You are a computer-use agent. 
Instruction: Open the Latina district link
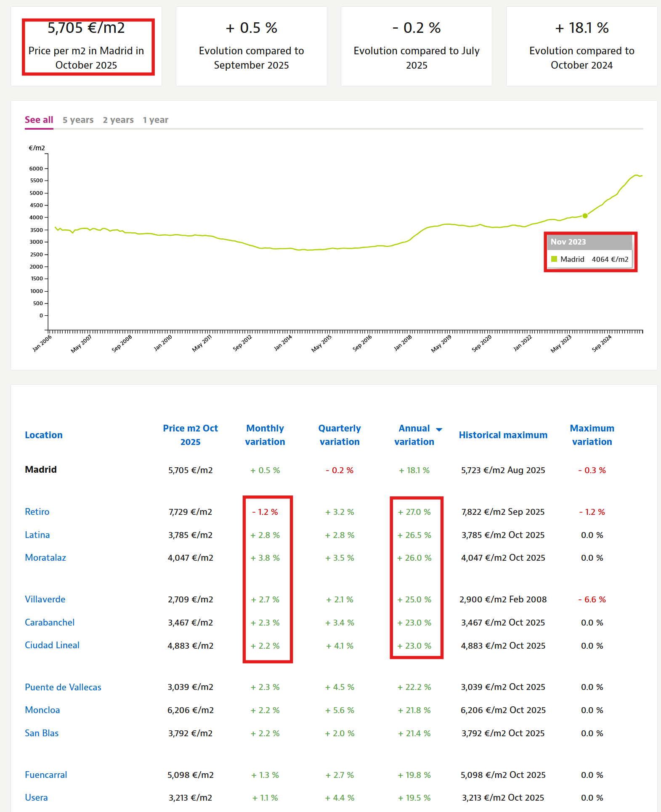coord(37,535)
